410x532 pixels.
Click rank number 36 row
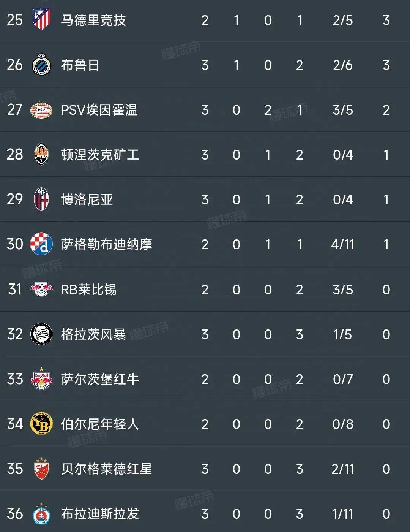[205, 513]
